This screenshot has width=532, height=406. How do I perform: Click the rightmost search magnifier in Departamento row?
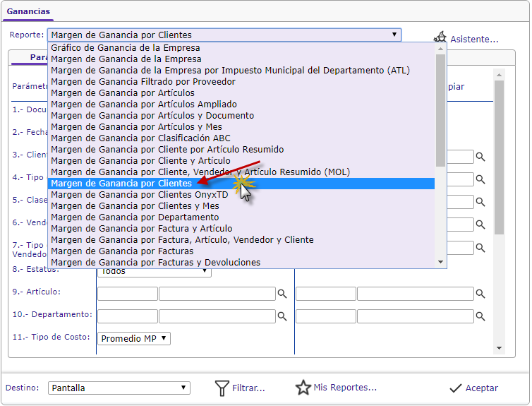coord(480,316)
